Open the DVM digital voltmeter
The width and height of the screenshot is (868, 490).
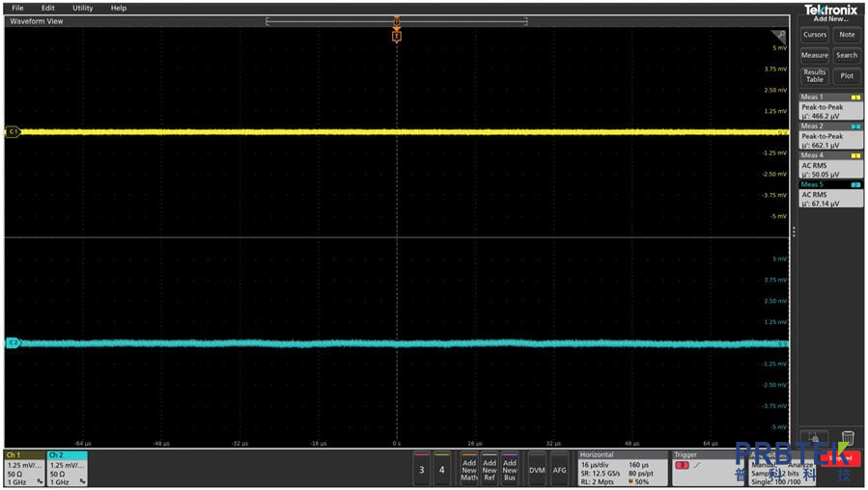coord(537,470)
